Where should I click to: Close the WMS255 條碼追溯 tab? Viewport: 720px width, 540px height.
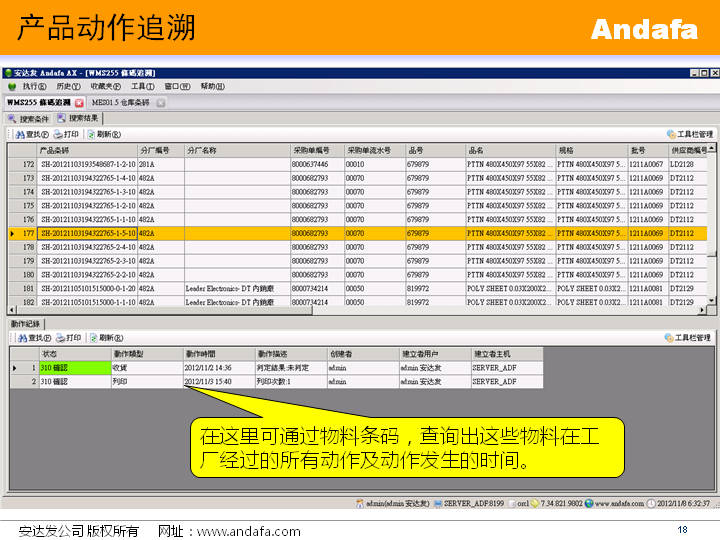pyautogui.click(x=78, y=102)
